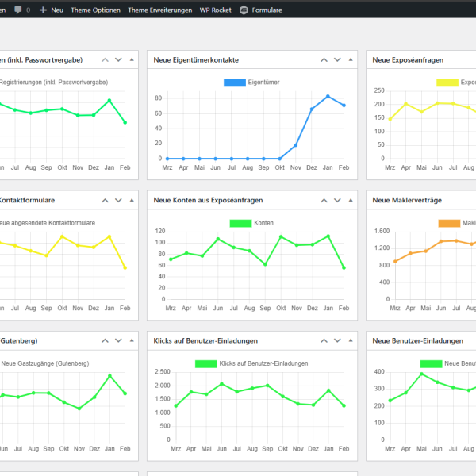Move the Passwortvergabe widget down

[x=118, y=59]
